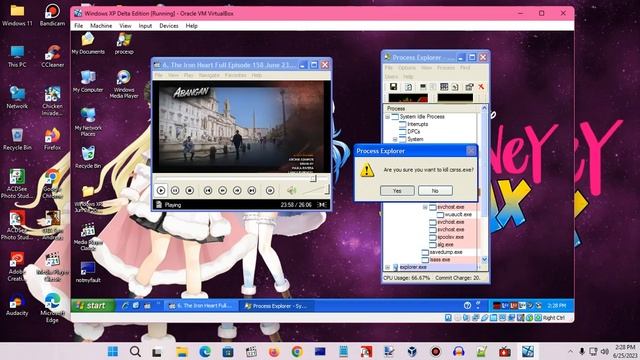Click the CPU usage history graph
Screen dimensions: 640x360
pyautogui.click(x=408, y=98)
